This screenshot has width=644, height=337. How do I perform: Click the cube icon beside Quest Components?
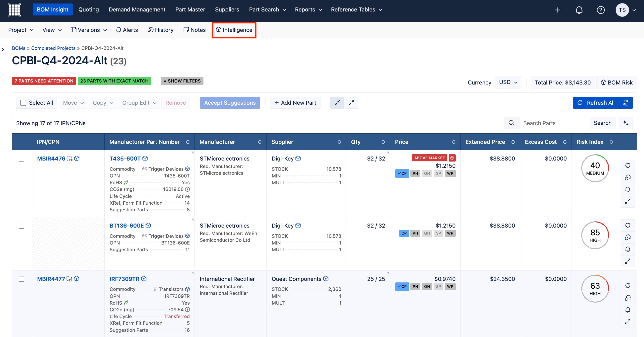click(326, 278)
